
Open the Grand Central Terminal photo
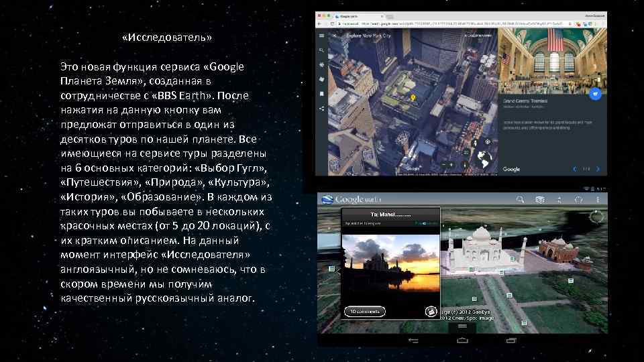pos(552,61)
